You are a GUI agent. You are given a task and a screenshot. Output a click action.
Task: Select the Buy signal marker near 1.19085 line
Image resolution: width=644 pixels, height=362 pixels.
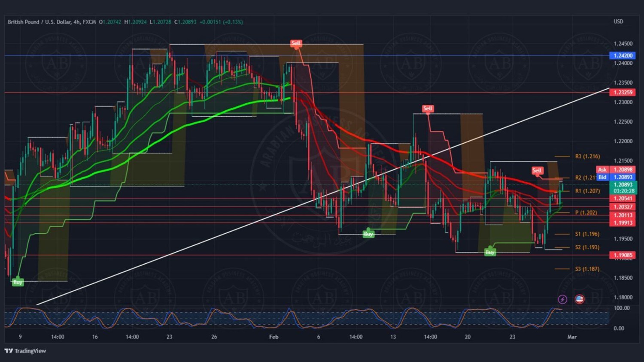(490, 252)
